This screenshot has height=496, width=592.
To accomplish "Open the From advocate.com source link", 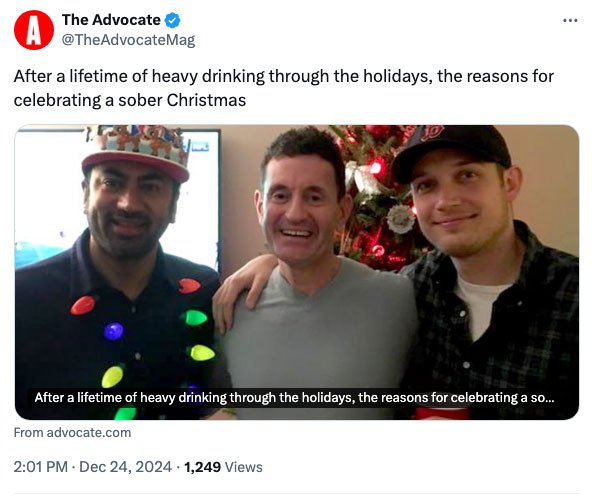I will [x=72, y=433].
